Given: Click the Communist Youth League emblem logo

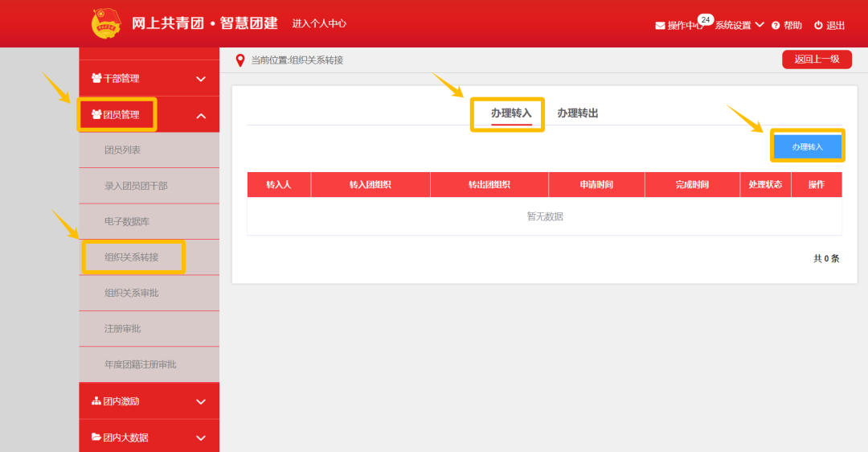Looking at the screenshot, I should (x=106, y=23).
